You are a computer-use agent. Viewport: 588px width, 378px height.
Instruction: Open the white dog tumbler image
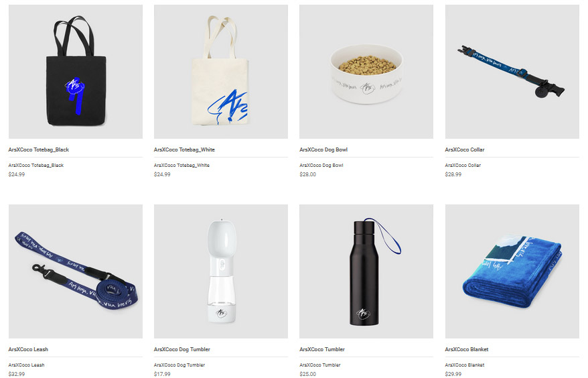point(221,271)
